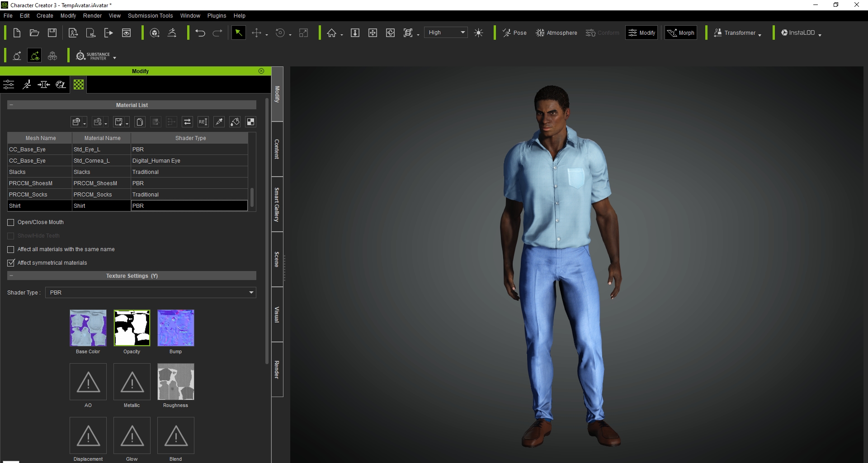Viewport: 868px width, 463px height.
Task: Click the eyedropper pick material icon
Action: point(219,122)
